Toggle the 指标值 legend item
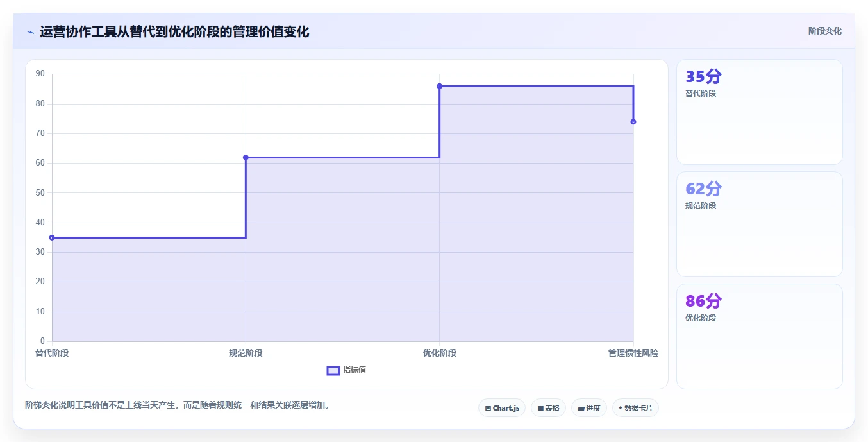Screen dimensions: 868x442 click(346, 370)
